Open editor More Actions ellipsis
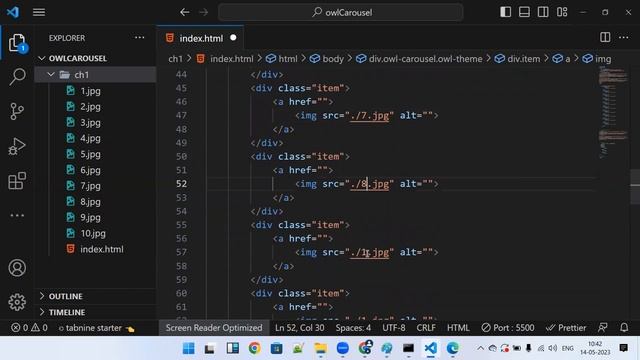The image size is (640, 360). 624,38
